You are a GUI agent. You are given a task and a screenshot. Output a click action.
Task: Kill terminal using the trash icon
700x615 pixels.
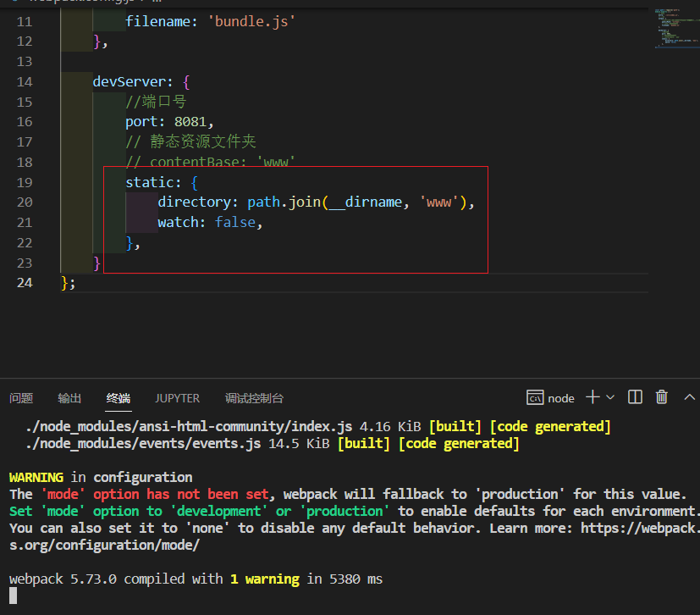coord(662,397)
